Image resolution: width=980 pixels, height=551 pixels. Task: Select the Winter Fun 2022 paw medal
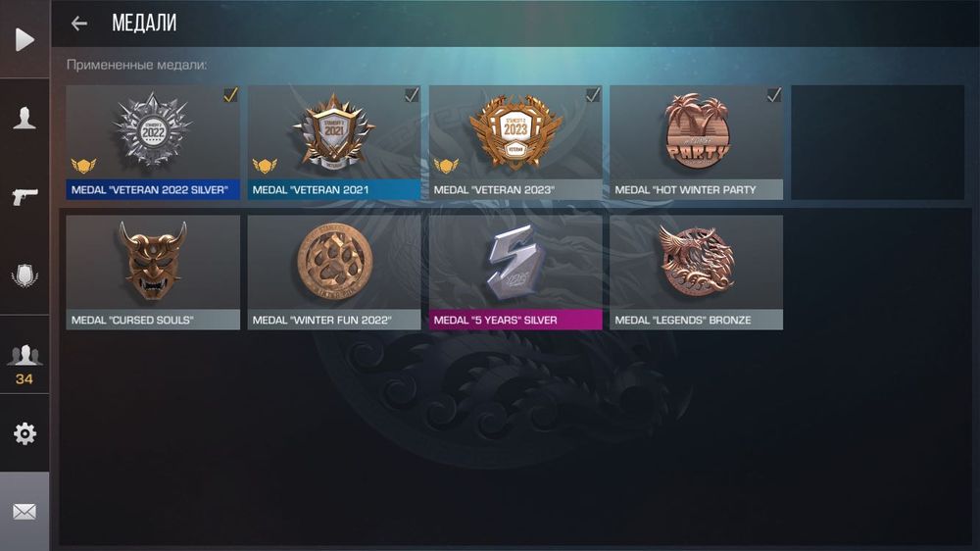point(334,273)
